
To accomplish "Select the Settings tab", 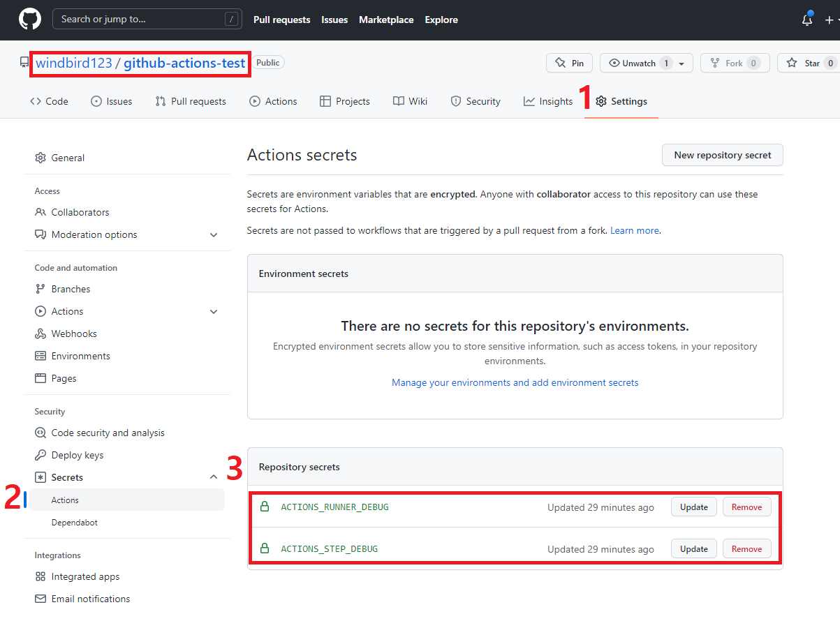I will tap(621, 101).
